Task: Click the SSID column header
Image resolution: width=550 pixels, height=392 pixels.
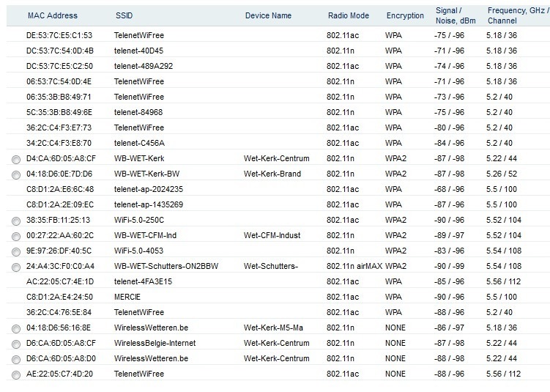Action: click(125, 15)
